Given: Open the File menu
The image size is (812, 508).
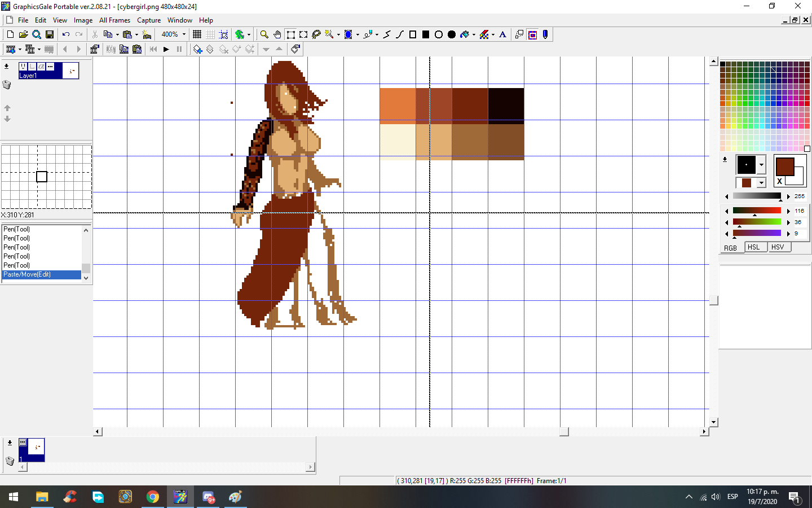Looking at the screenshot, I should pyautogui.click(x=23, y=20).
